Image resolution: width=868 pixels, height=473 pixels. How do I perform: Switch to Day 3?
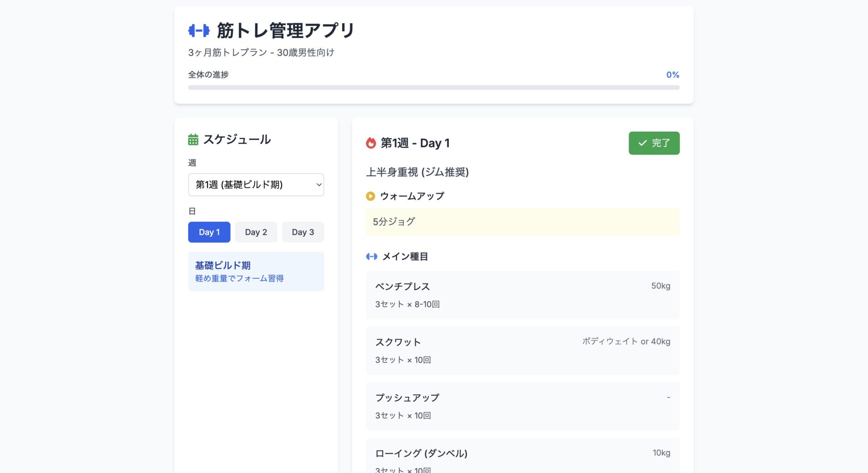coord(303,232)
